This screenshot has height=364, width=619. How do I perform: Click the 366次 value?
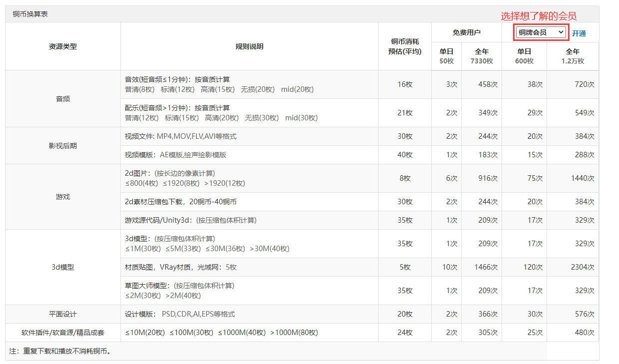[x=488, y=314]
